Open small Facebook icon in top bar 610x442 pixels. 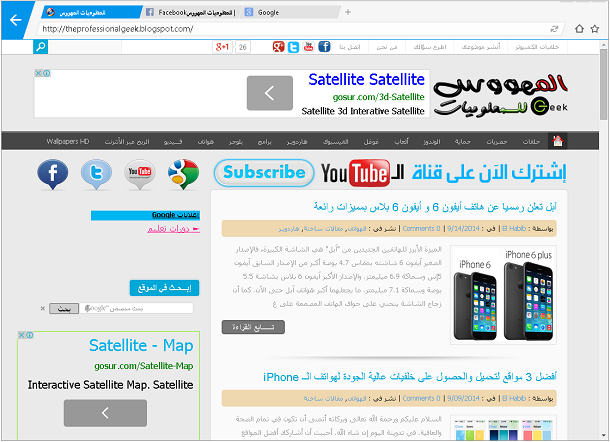[324, 47]
